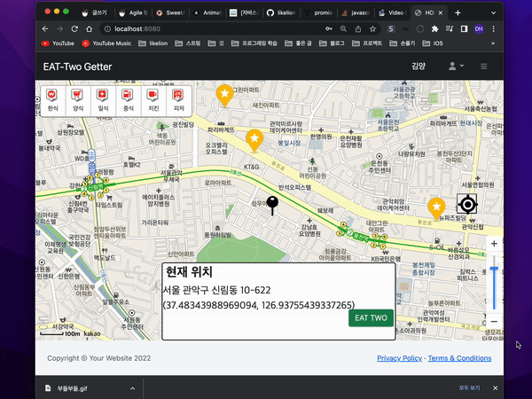532x399 pixels.
Task: Click the current-location crosshair button
Action: click(467, 204)
